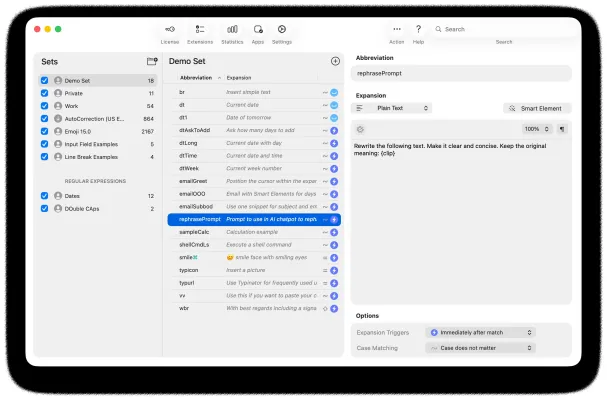Open the License toolbar item
The image size is (607, 400).
170,34
